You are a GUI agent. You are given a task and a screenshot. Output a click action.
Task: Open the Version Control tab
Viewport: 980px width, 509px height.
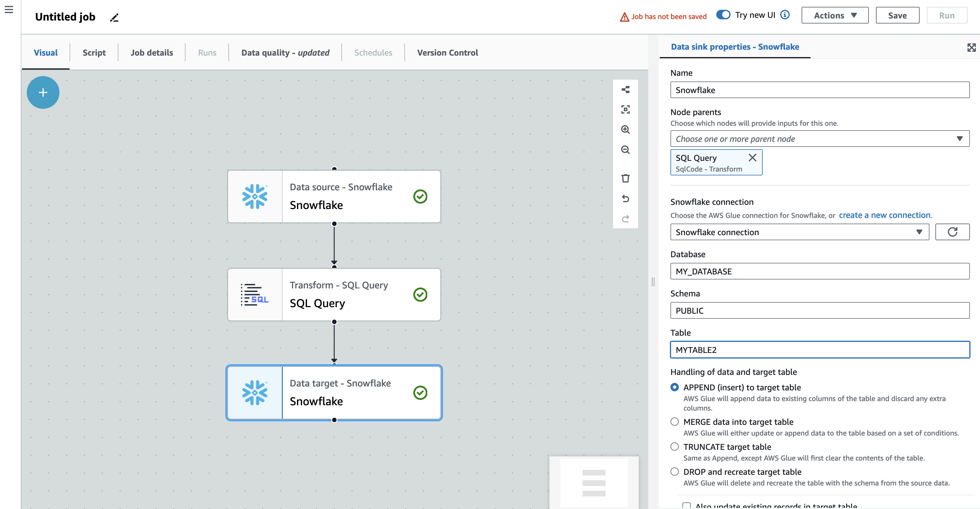point(447,53)
